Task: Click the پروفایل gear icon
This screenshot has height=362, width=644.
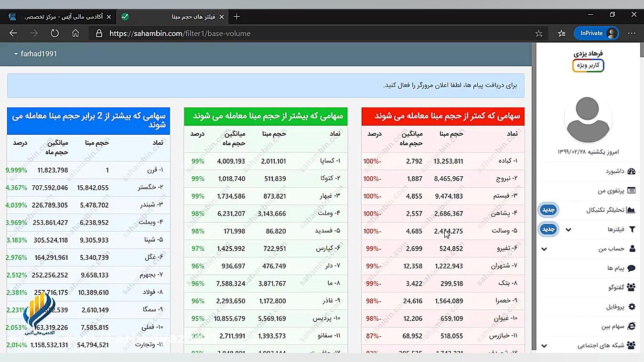Action: 632,307
